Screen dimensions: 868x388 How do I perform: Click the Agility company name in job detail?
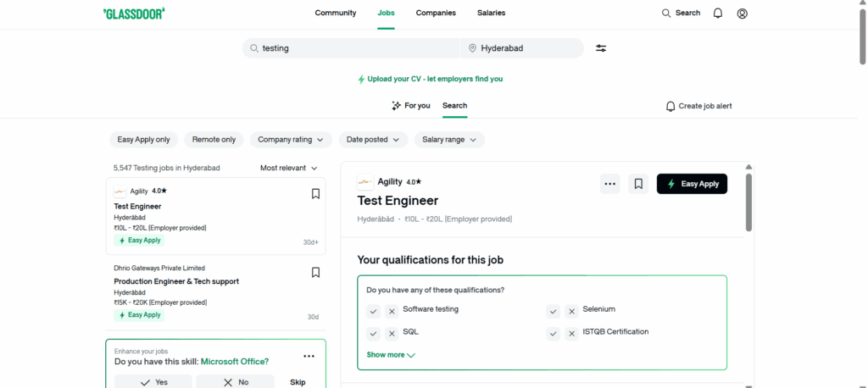tap(390, 181)
